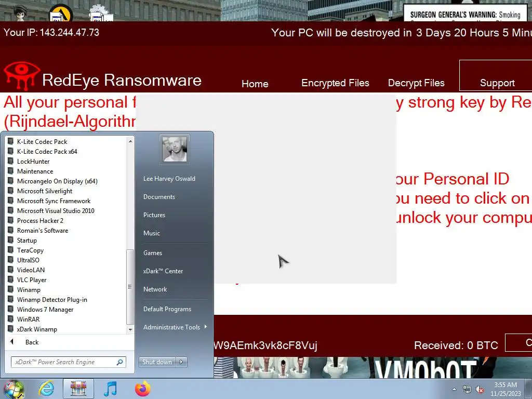Click the RedEye bleeding eye logo

pyautogui.click(x=21, y=76)
